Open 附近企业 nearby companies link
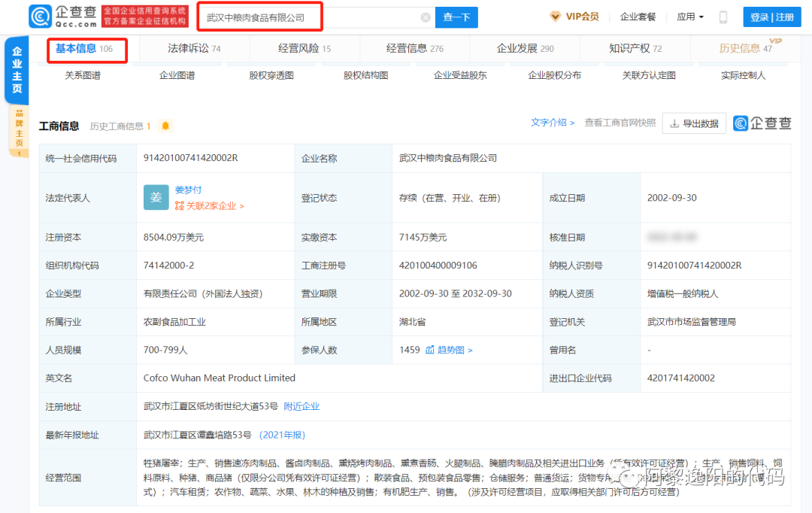 point(301,406)
